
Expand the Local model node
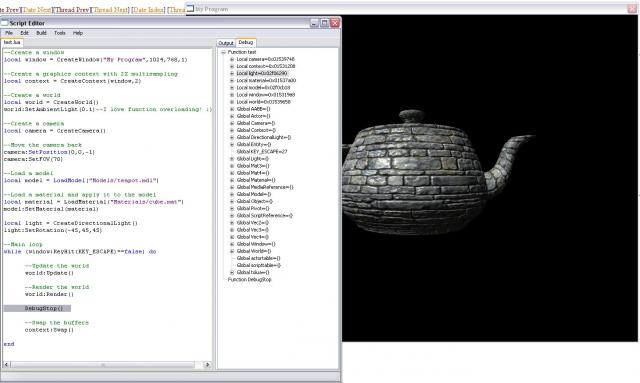[x=232, y=88]
